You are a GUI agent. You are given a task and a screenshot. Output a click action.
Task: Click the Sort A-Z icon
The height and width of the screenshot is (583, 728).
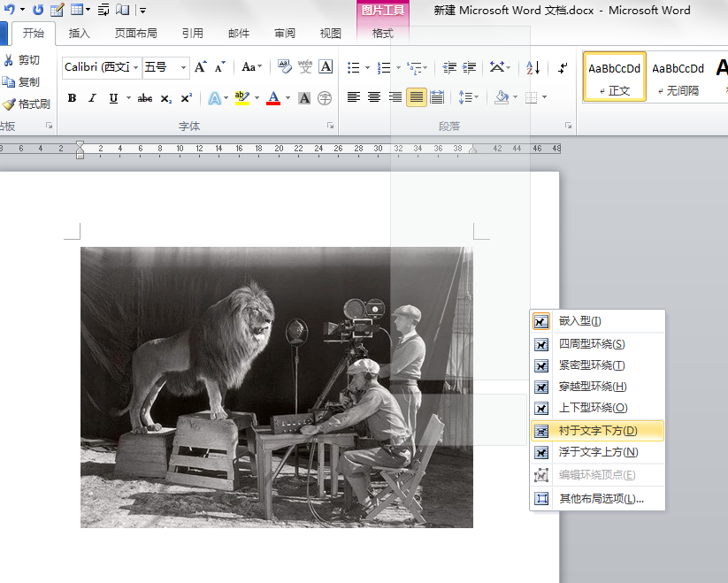(x=533, y=67)
